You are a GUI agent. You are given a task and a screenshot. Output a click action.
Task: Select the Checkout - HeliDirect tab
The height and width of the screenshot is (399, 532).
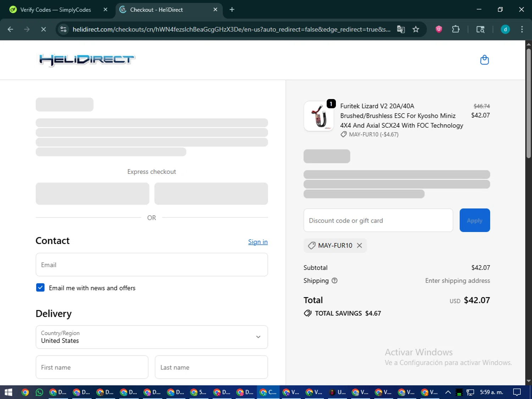point(156,10)
